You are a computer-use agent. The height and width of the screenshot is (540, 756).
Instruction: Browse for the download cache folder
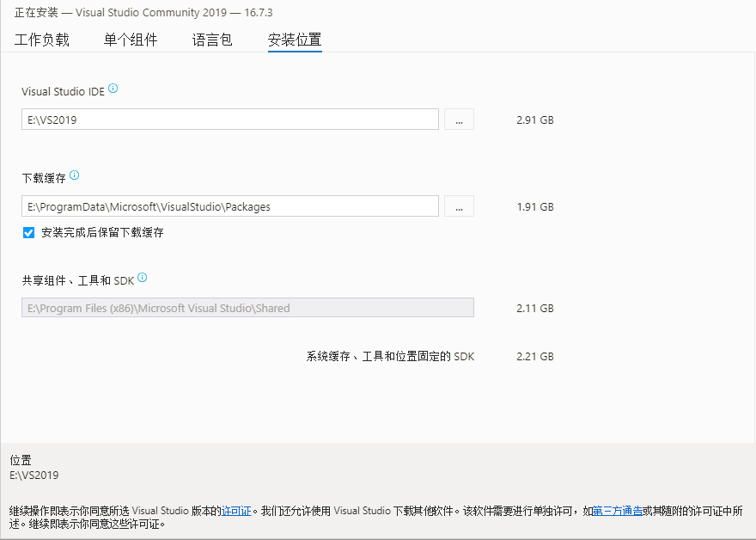[459, 206]
